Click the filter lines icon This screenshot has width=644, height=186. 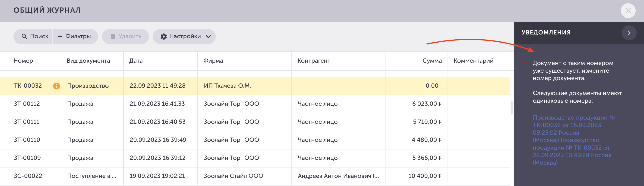coord(60,37)
